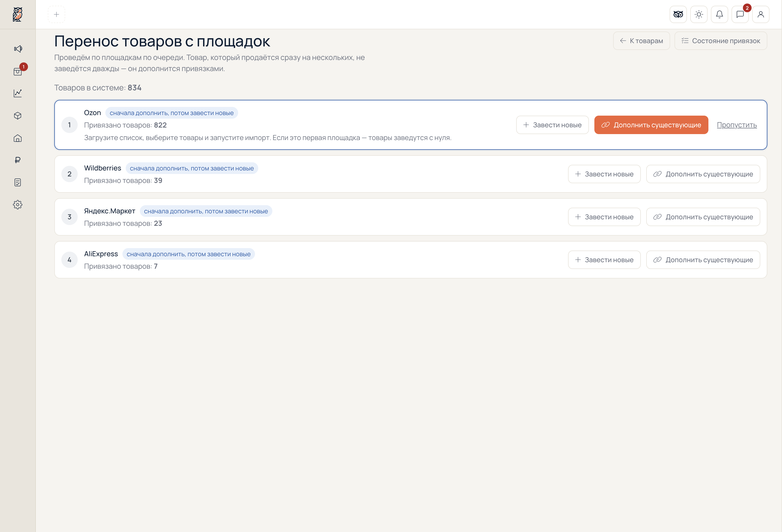Open the chat messages icon
The width and height of the screenshot is (782, 532).
coord(740,14)
